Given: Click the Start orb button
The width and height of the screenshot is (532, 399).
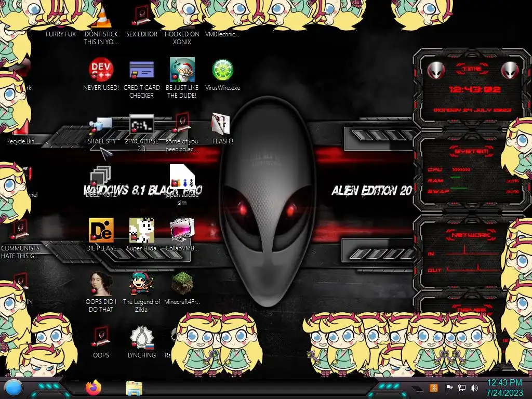Looking at the screenshot, I should point(14,388).
